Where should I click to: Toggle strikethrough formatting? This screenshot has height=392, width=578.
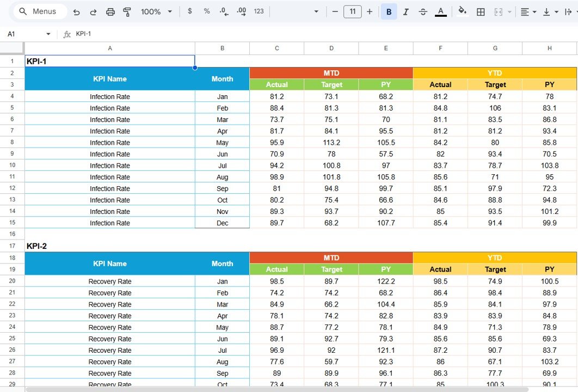coord(423,11)
